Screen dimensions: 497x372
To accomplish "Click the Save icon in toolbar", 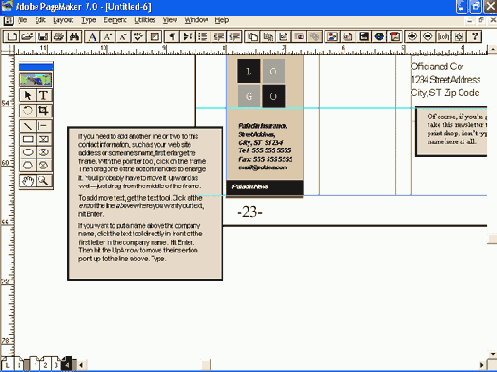I will tap(43, 37).
